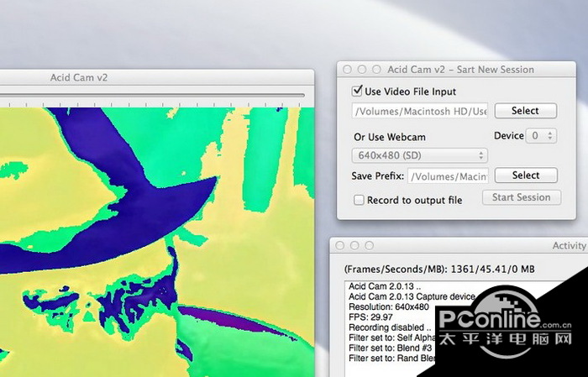Viewport: 588px width, 377px height.
Task: Click the Acid Cam v2 window title bar
Action: (x=157, y=77)
